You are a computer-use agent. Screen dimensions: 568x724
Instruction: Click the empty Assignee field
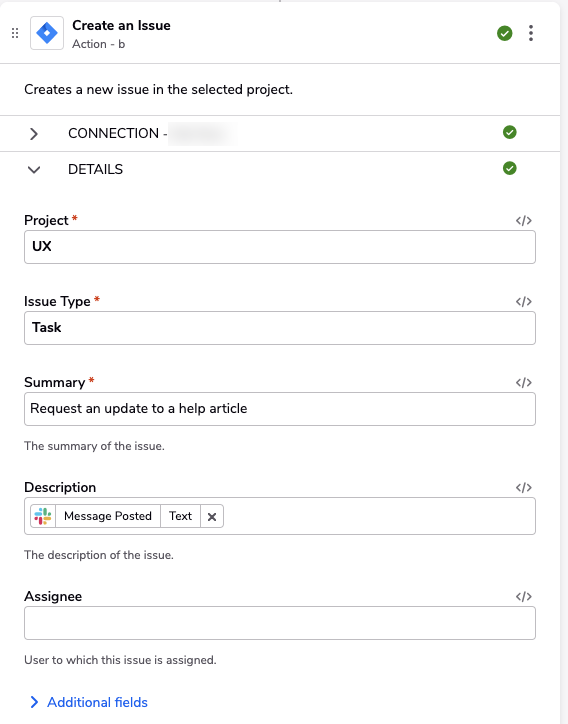(280, 623)
